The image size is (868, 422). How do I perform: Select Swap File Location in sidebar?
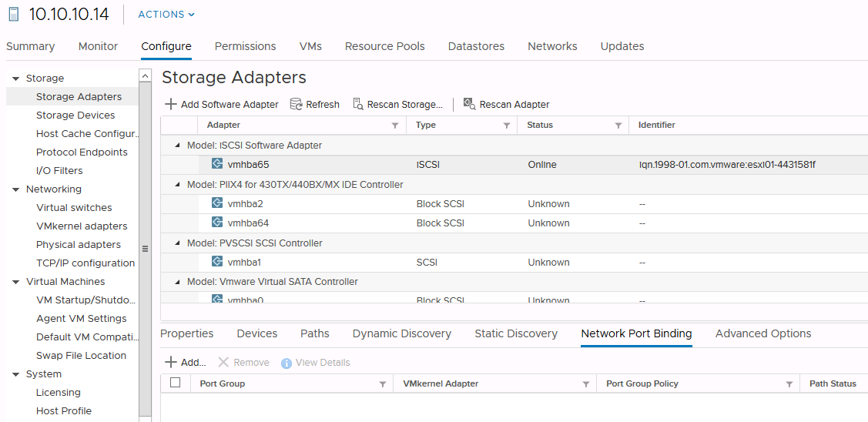tap(82, 356)
